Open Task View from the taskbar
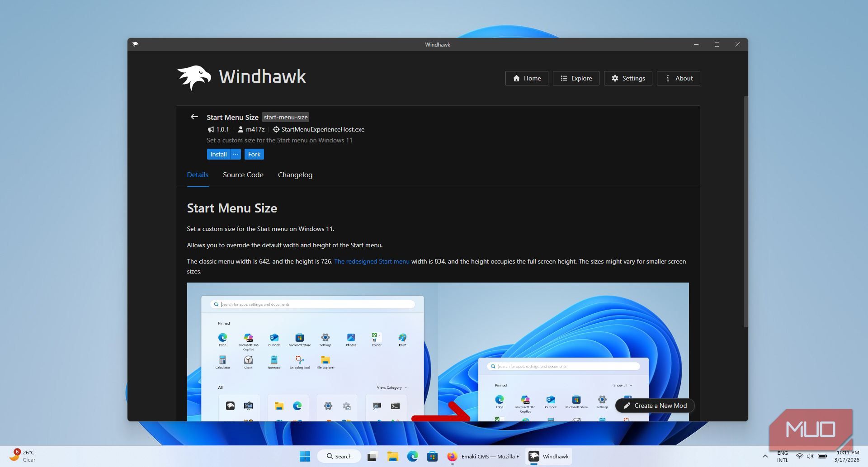The image size is (868, 467). point(372,456)
